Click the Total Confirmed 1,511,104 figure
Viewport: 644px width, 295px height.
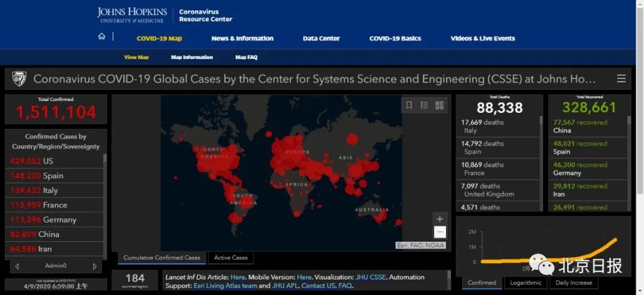(x=56, y=112)
